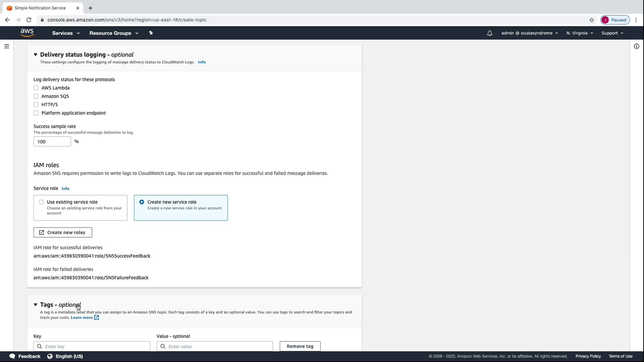Image resolution: width=644 pixels, height=362 pixels.
Task: Click the paused profile avatar
Action: click(615, 20)
